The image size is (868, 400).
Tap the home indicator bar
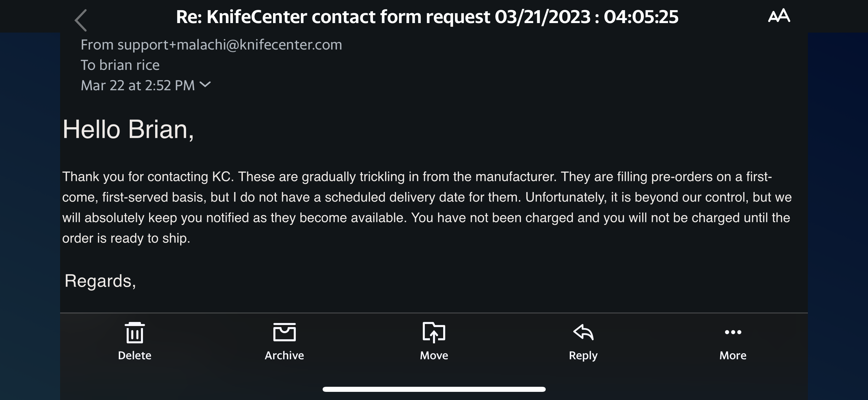tap(434, 389)
